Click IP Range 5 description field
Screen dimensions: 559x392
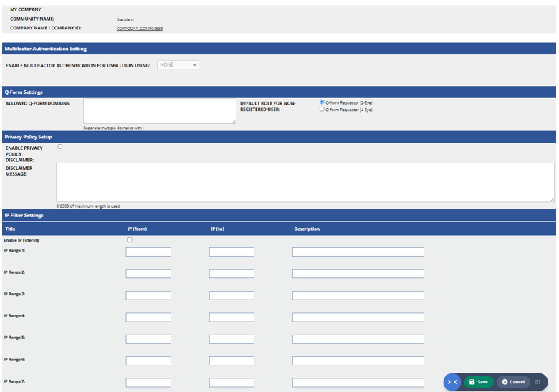(358, 339)
